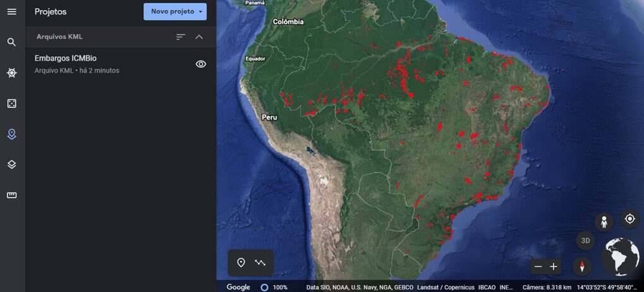Reset compass orientation to north
The height and width of the screenshot is (292, 644).
click(x=582, y=266)
